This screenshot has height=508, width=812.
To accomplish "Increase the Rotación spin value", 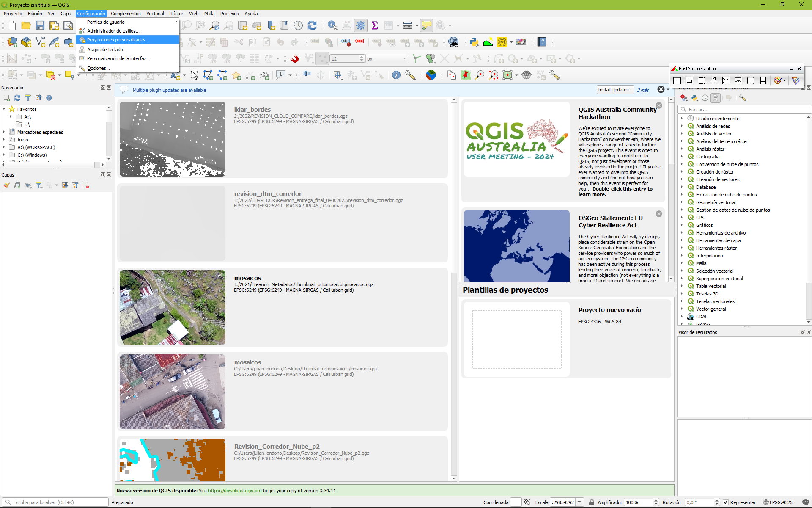I will click(x=717, y=501).
